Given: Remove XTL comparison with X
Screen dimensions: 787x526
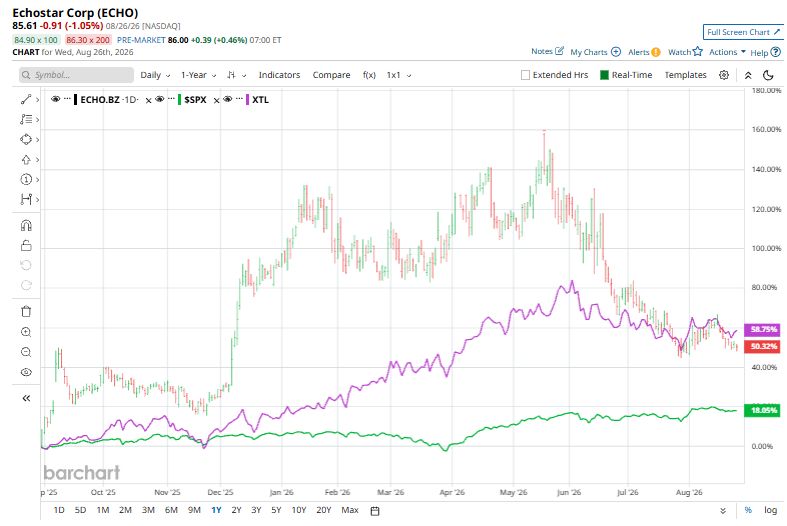Looking at the screenshot, I should coord(216,100).
